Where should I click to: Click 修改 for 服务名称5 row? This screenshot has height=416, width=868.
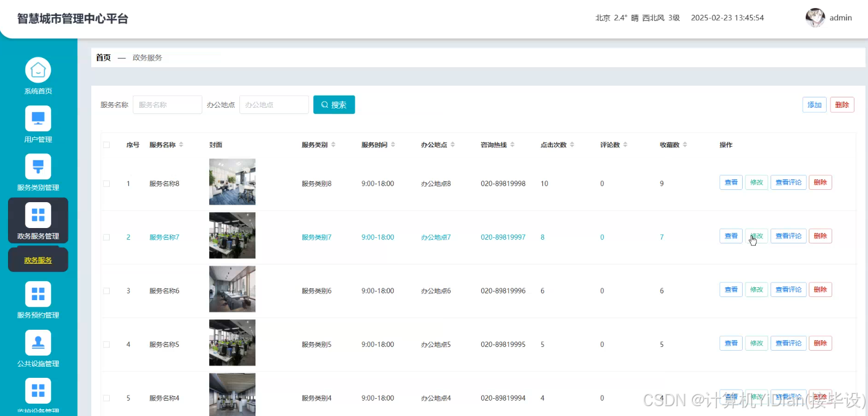coord(756,343)
